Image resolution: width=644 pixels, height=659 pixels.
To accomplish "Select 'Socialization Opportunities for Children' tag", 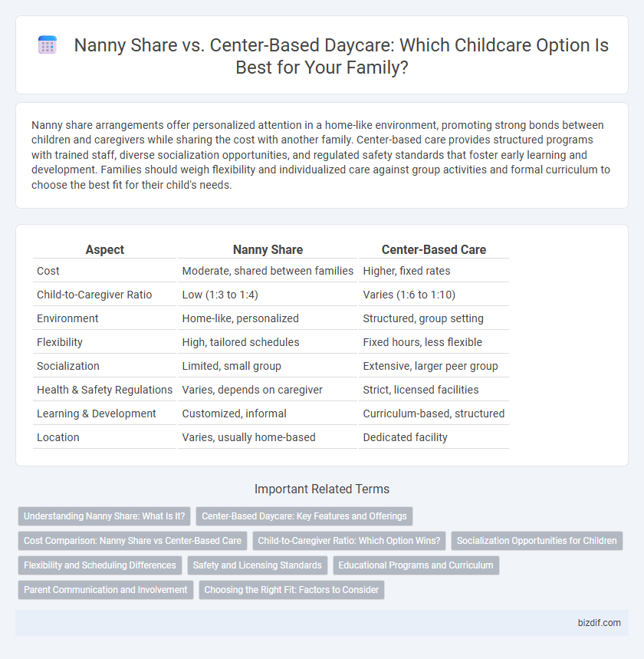I will coord(537,541).
